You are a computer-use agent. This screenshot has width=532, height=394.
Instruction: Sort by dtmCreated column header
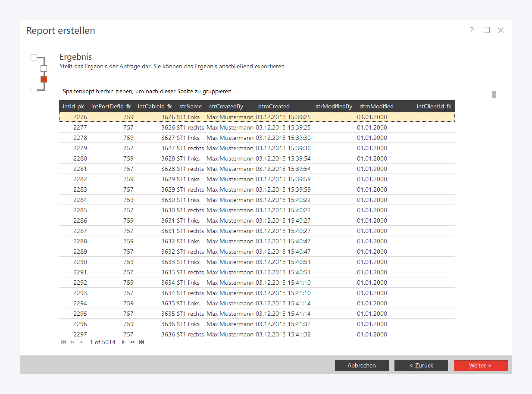[273, 106]
